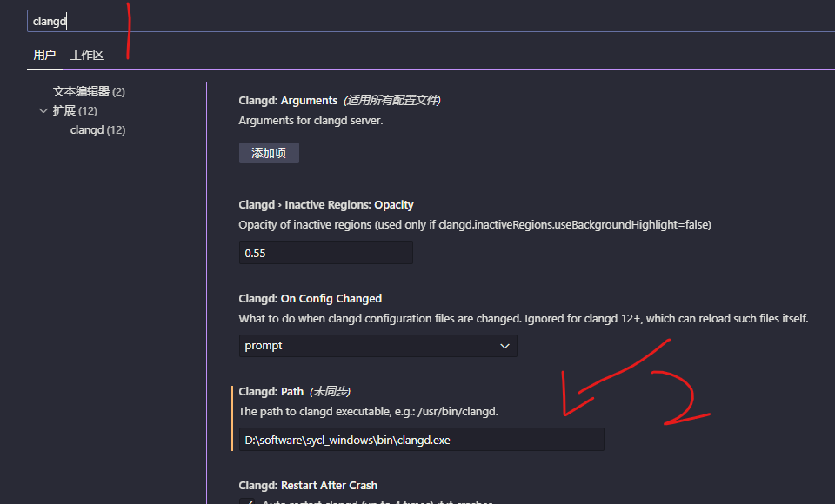This screenshot has height=504, width=835.
Task: Click the Clangd Path input field
Action: (x=422, y=440)
